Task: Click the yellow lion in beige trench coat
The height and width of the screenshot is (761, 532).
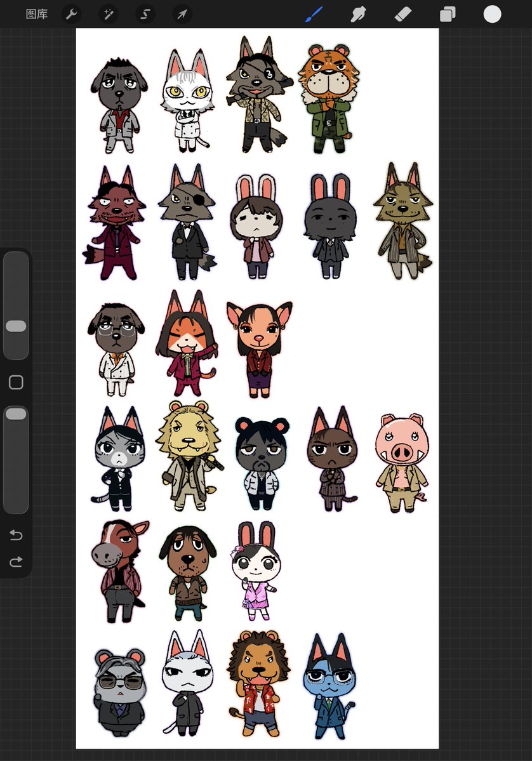Action: point(189,455)
